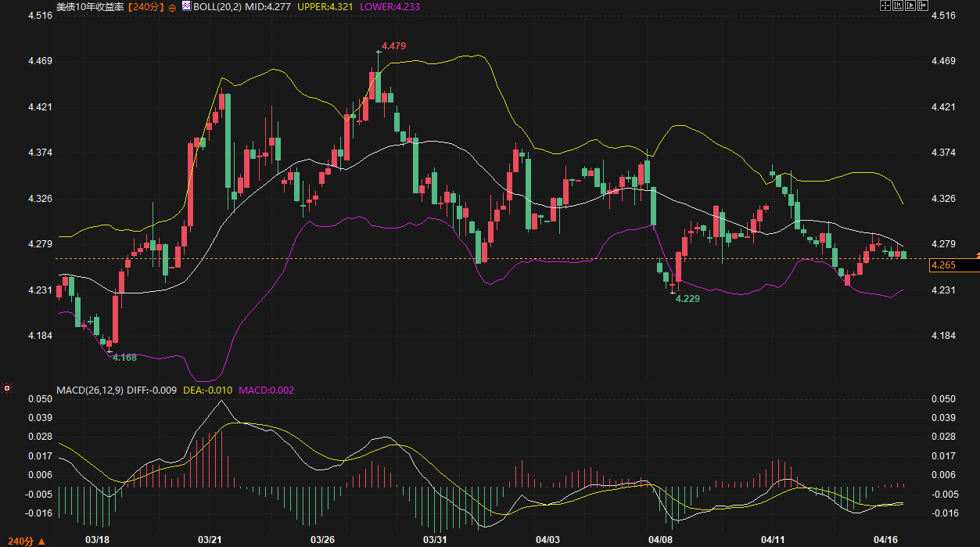The image size is (980, 547).
Task: Click the 【240分】 period label in title
Action: (x=145, y=6)
